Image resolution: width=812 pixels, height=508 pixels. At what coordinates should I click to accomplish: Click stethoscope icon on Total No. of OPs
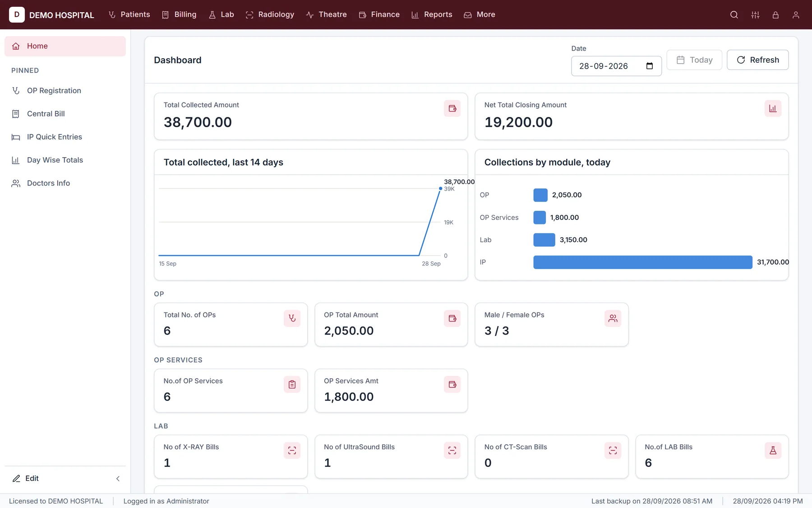(x=292, y=318)
